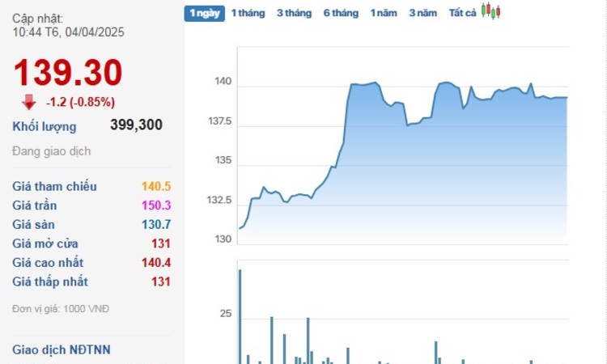Select the 1 tháng time range tab
Viewport: 607px width, 364px height.
coord(248,13)
